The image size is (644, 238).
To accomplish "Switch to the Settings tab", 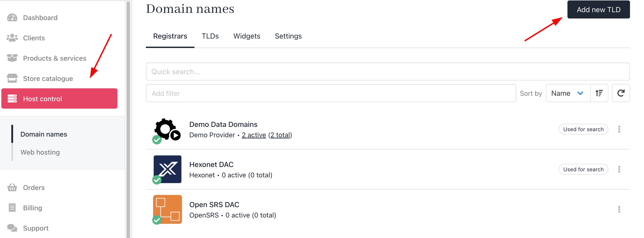I will pyautogui.click(x=288, y=36).
